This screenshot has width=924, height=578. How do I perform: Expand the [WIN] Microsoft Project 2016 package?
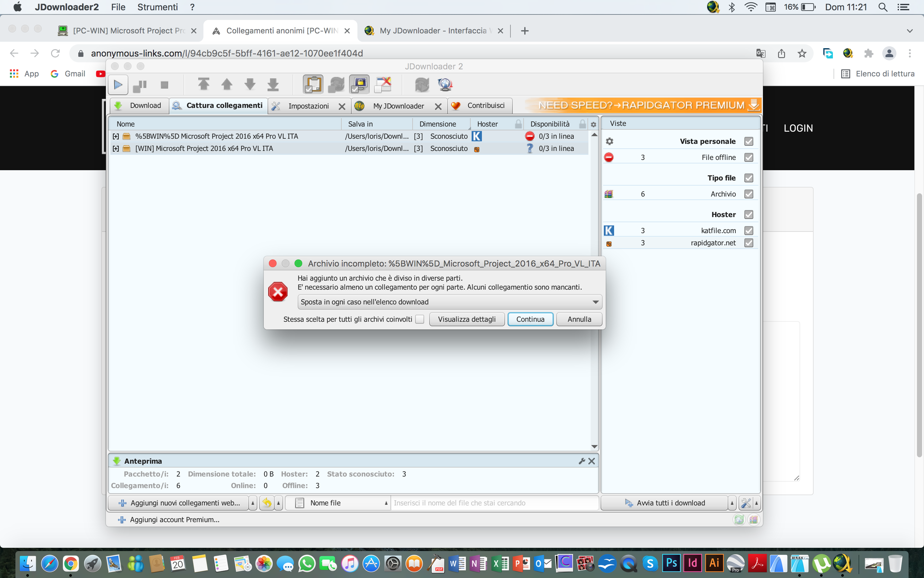click(116, 149)
